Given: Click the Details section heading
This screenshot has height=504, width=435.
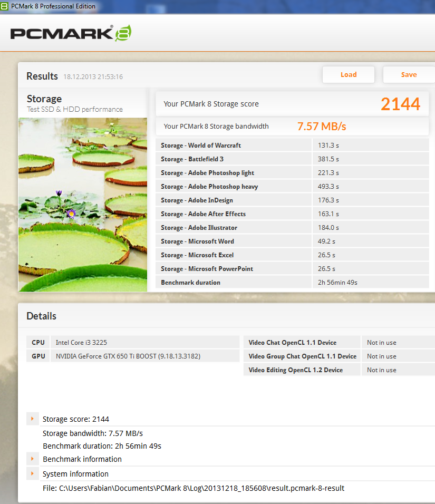Looking at the screenshot, I should (x=41, y=316).
